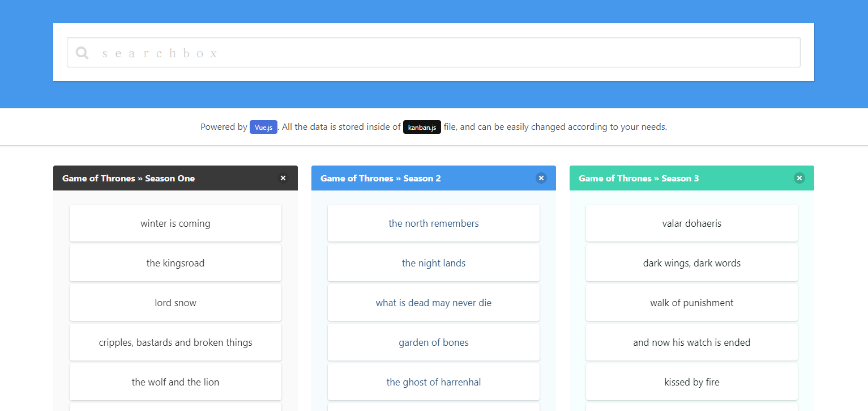Click 'dark wings, dark words' card

click(x=691, y=262)
